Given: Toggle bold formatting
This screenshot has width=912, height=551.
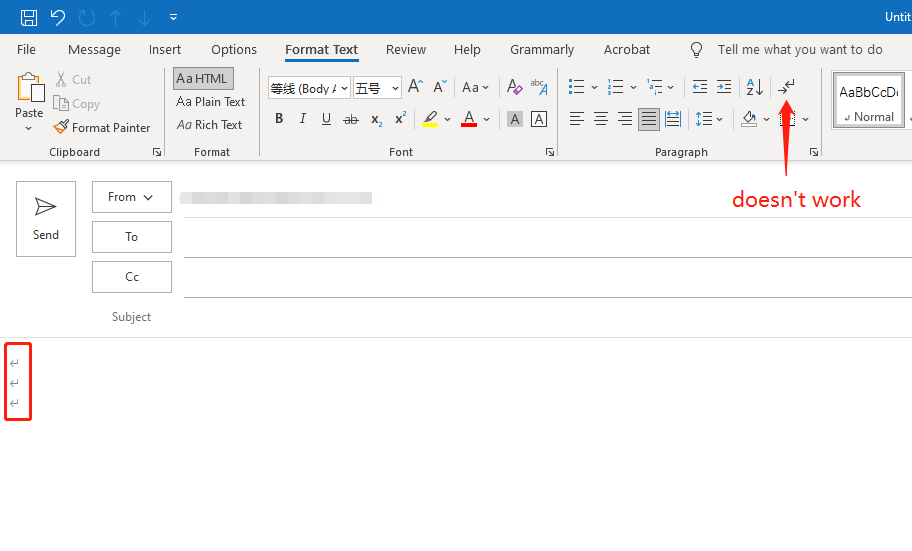Looking at the screenshot, I should (x=279, y=119).
